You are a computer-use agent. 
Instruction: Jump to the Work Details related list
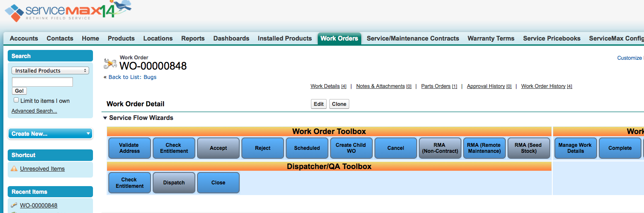click(325, 86)
